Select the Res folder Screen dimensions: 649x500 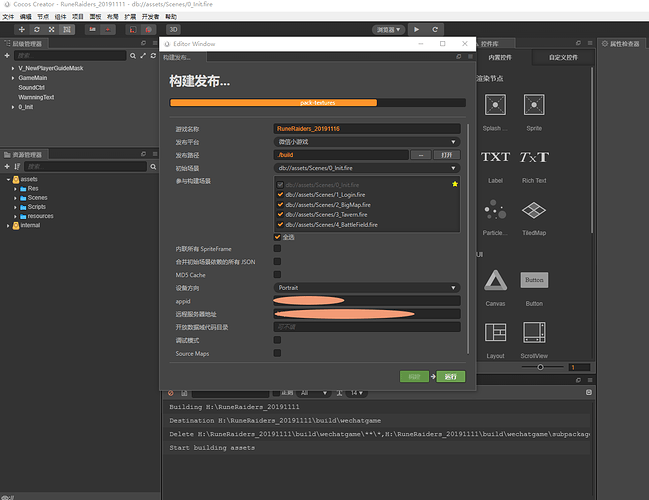[x=33, y=189]
